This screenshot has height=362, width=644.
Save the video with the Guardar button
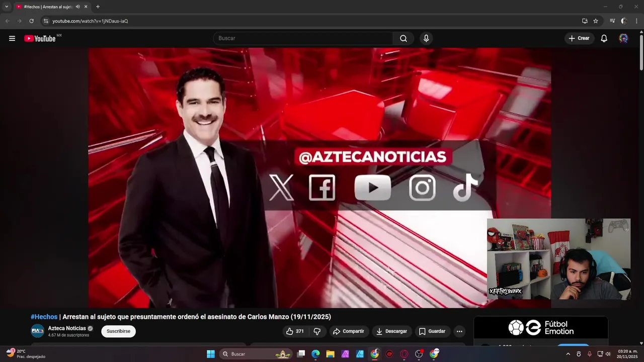[x=432, y=331]
